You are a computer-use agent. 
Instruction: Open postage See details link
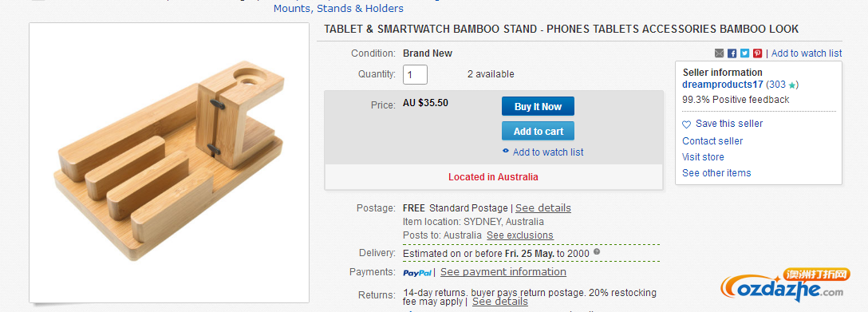pyautogui.click(x=543, y=208)
